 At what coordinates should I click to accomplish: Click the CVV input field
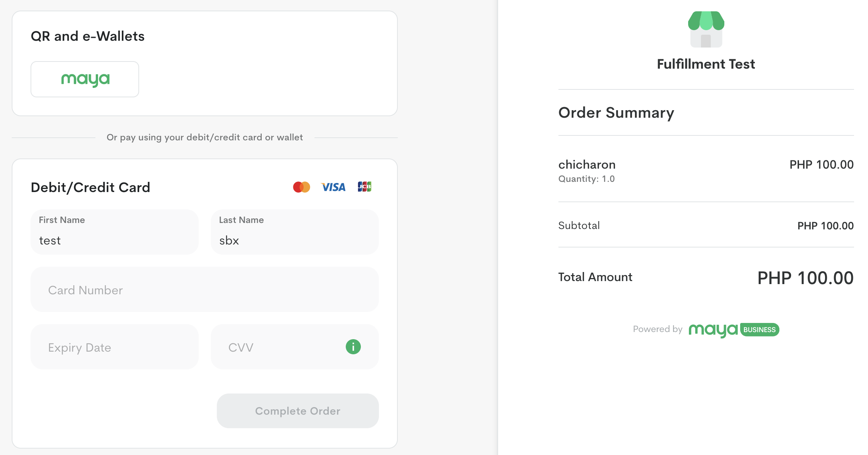click(279, 347)
